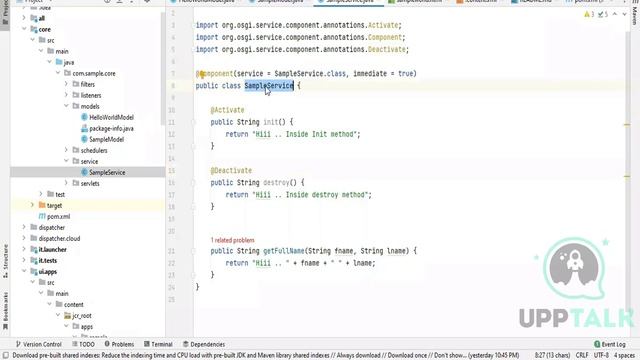
Task: Open the Version Control tool window
Action: tap(38, 344)
